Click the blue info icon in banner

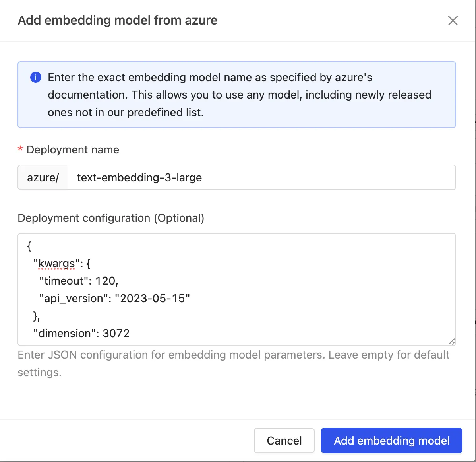[36, 77]
